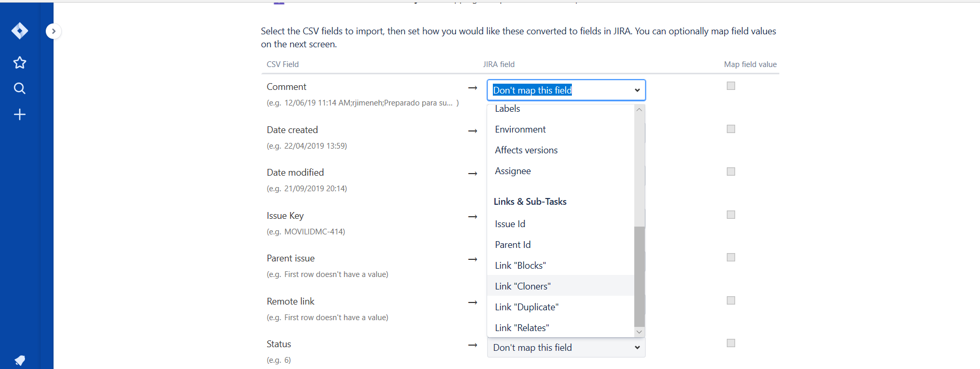Click the dropdown scrollbar thumb

click(x=639, y=276)
